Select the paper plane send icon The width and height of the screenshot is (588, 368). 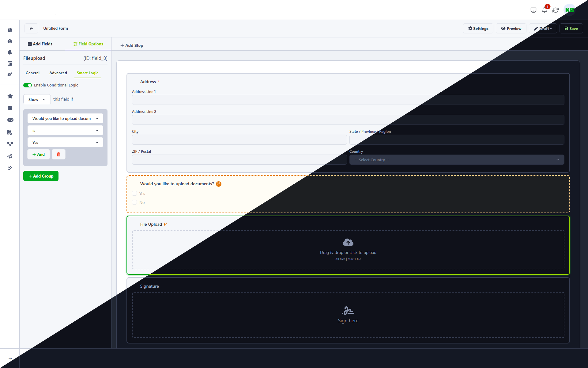[10, 156]
